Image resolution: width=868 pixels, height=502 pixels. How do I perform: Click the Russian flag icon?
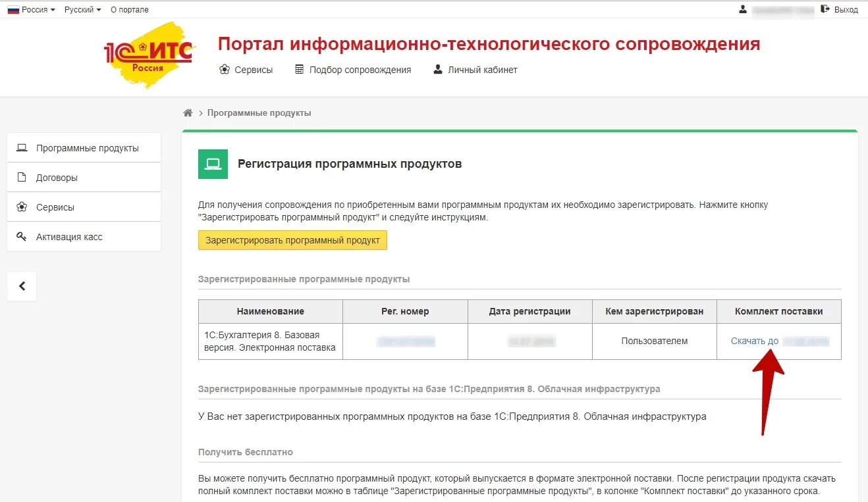point(13,9)
